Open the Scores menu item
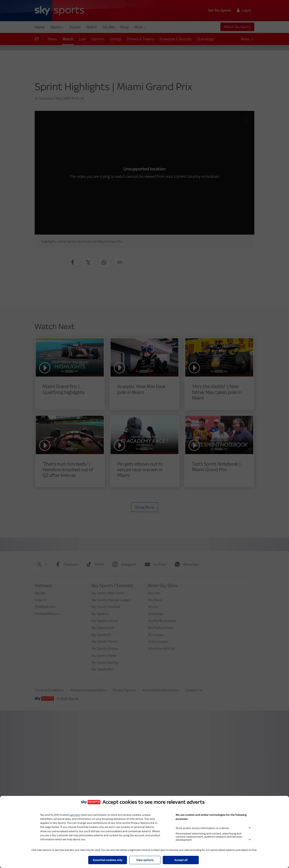The image size is (289, 868). [x=75, y=27]
